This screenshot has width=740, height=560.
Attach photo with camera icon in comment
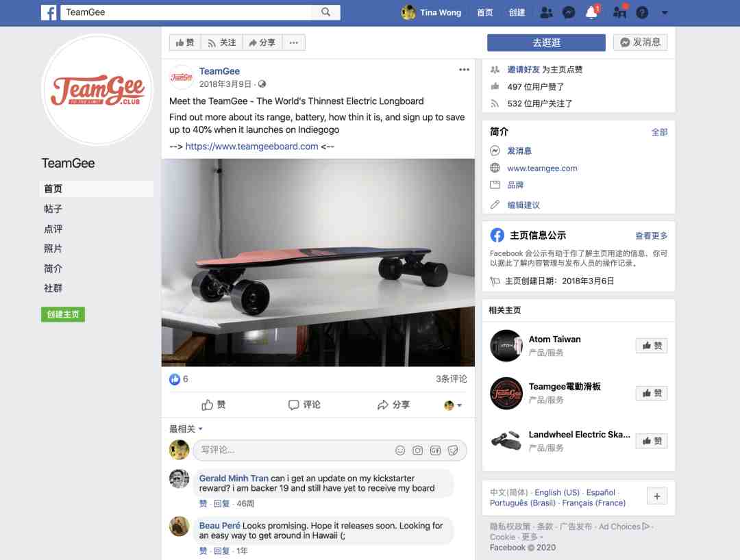tap(418, 450)
